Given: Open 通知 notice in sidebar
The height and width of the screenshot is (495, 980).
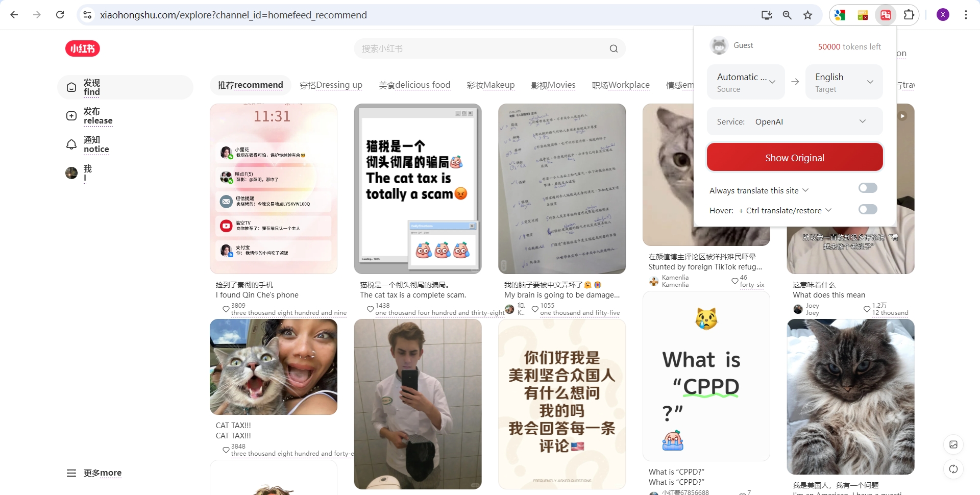Looking at the screenshot, I should click(x=125, y=144).
